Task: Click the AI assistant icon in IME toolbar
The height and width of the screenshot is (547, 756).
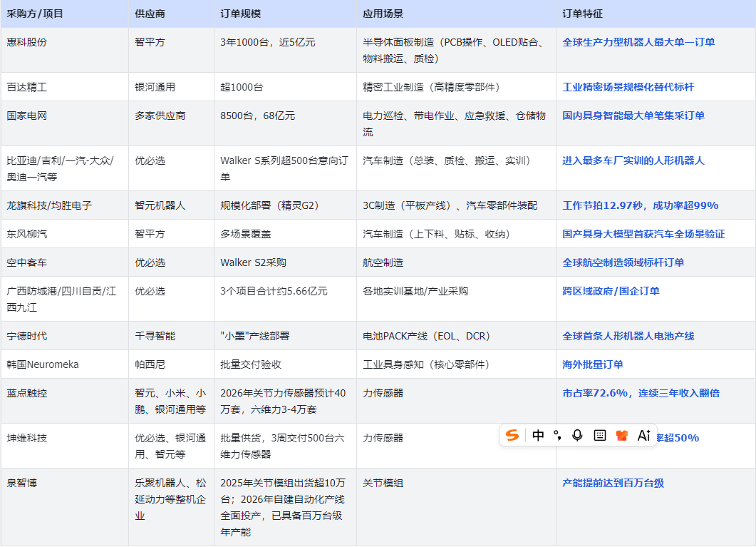Action: 644,435
